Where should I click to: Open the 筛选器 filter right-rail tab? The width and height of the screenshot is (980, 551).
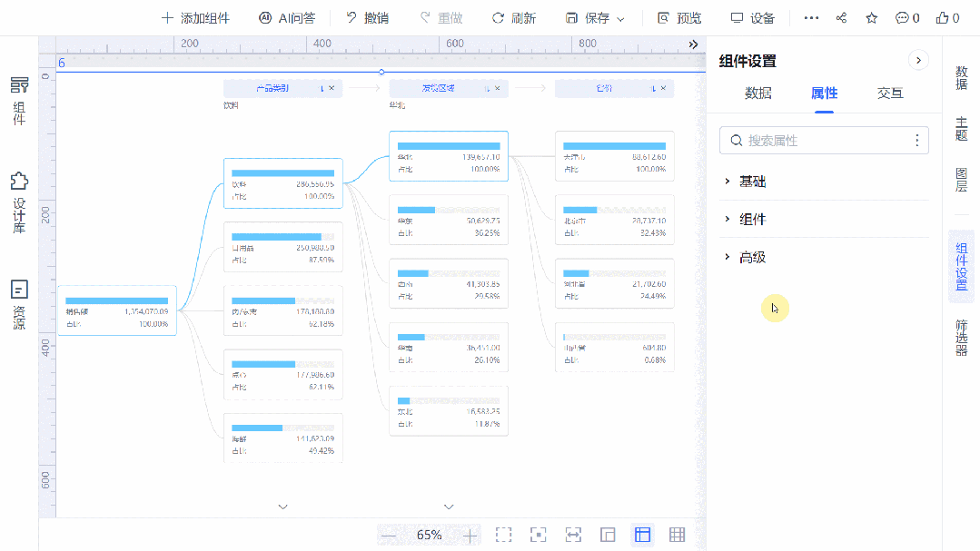click(961, 338)
